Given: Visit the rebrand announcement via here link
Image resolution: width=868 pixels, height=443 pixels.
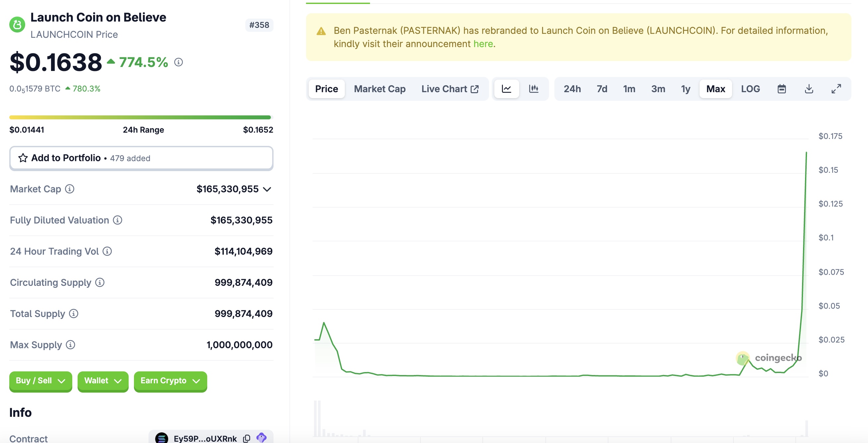Looking at the screenshot, I should pos(483,43).
